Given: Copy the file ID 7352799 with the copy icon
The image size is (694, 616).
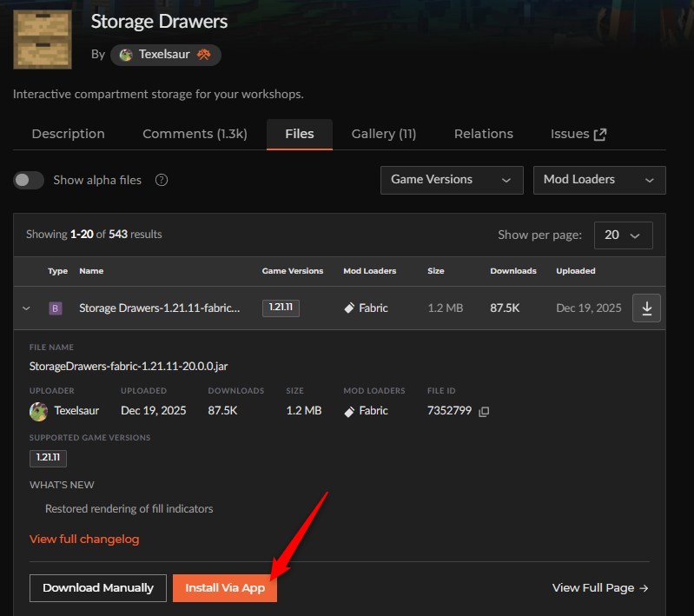Looking at the screenshot, I should click(484, 412).
